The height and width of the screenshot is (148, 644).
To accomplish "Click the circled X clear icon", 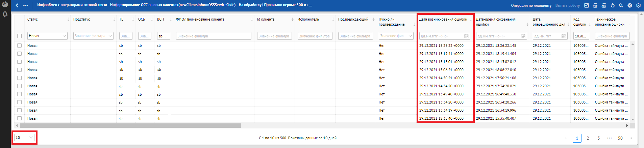I will [x=630, y=5].
